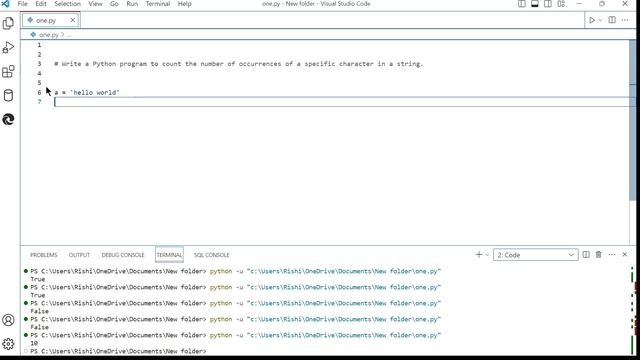Click the 'hello world' string on line 6
This screenshot has height=360, width=640.
coord(95,93)
